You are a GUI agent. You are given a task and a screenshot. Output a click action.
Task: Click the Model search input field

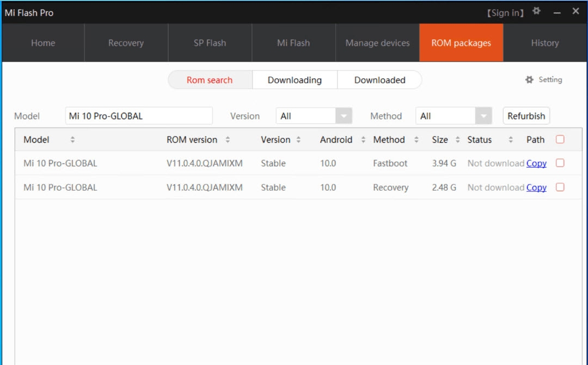click(139, 116)
